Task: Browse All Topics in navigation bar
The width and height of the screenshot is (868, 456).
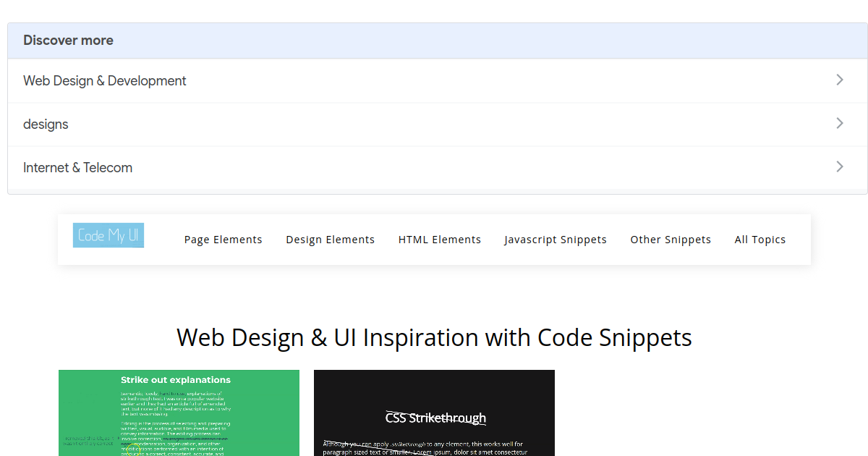Action: [760, 240]
